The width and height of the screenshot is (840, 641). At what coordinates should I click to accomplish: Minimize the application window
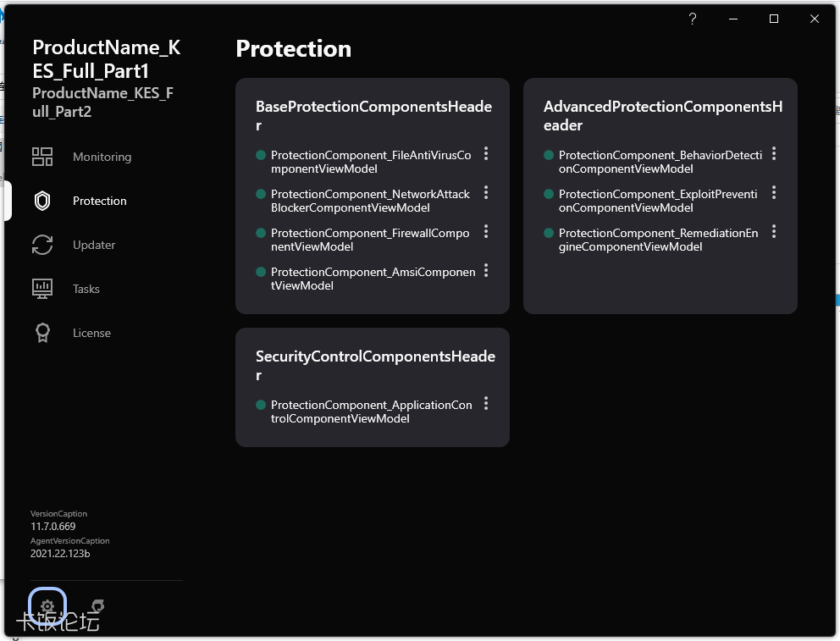click(x=732, y=19)
